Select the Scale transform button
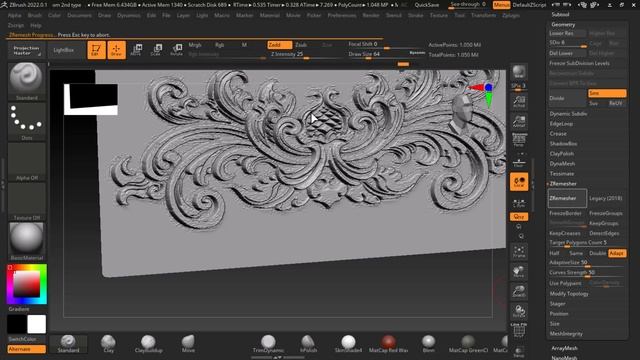The image size is (640, 360). pyautogui.click(x=156, y=50)
